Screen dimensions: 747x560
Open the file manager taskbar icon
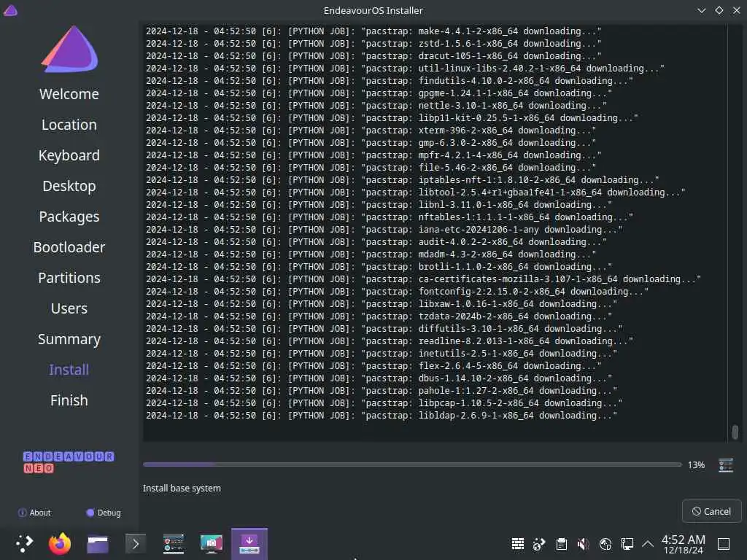click(98, 544)
